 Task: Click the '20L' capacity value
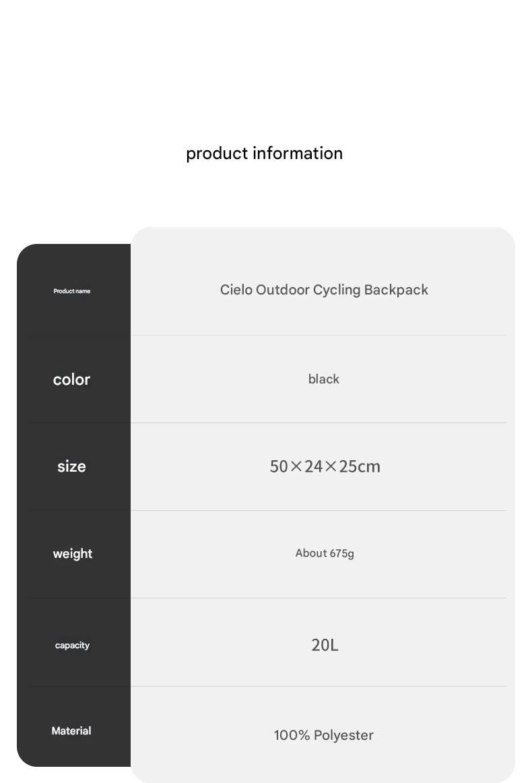tap(325, 645)
